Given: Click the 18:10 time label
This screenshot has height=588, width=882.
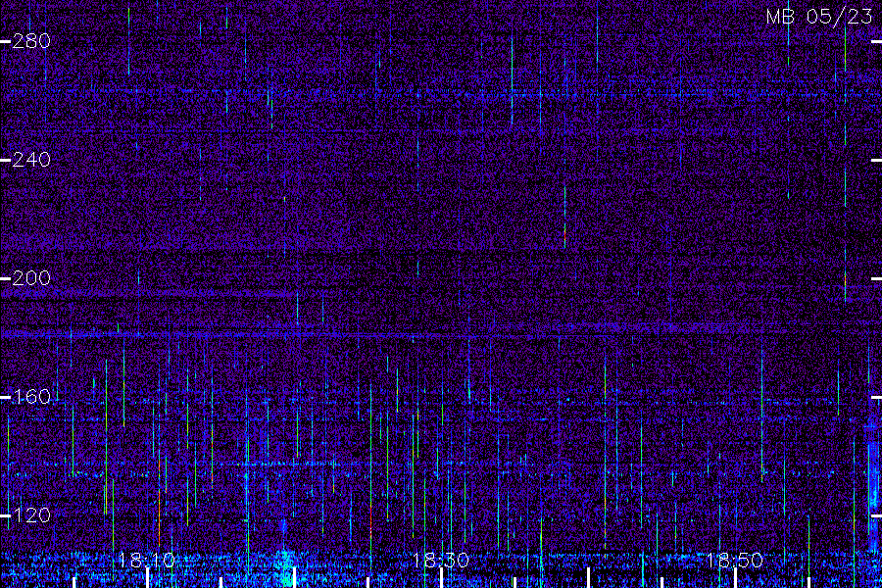Looking at the screenshot, I should pos(147,561).
